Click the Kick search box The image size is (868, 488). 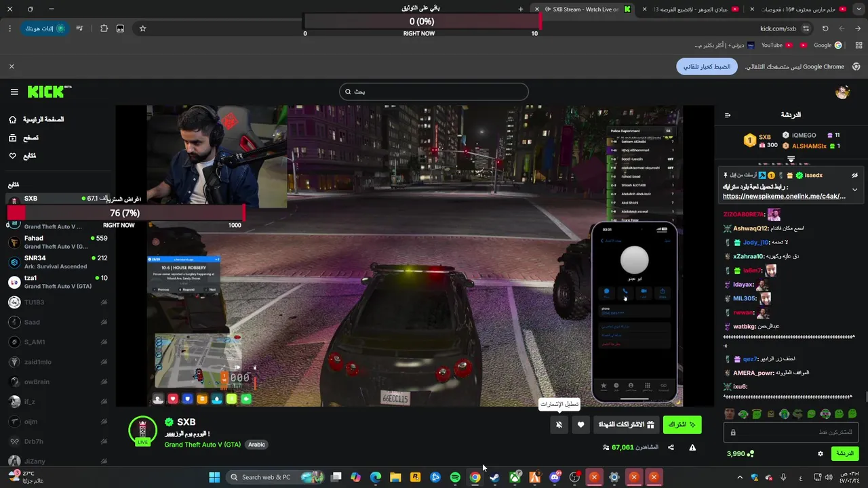434,91
